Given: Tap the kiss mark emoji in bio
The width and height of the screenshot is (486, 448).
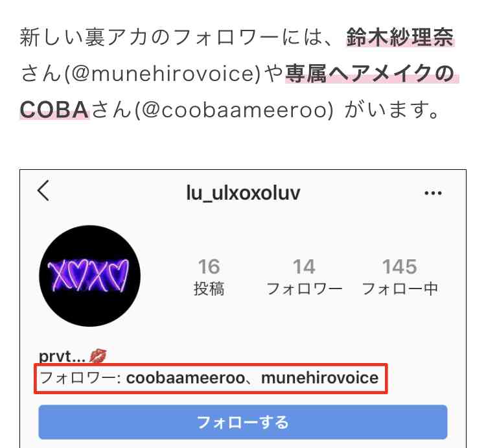Looking at the screenshot, I should 98,355.
